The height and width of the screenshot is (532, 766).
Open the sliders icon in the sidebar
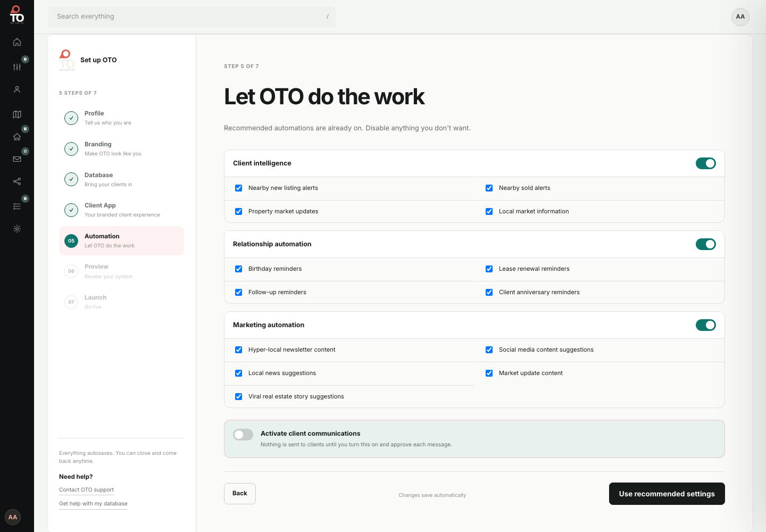[17, 66]
